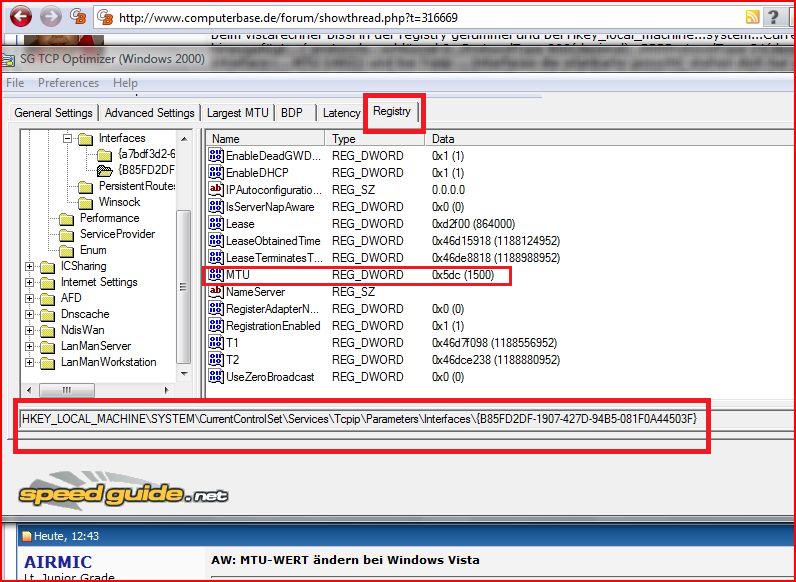Switch to the Registry tab
The image size is (796, 582).
(392, 111)
